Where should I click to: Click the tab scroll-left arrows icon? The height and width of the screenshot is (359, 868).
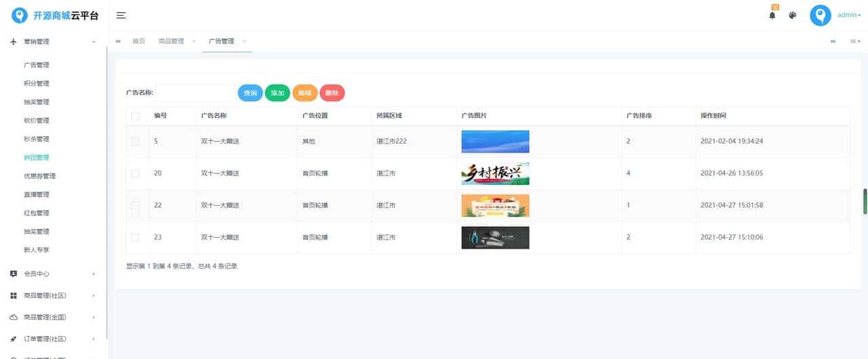coord(119,41)
